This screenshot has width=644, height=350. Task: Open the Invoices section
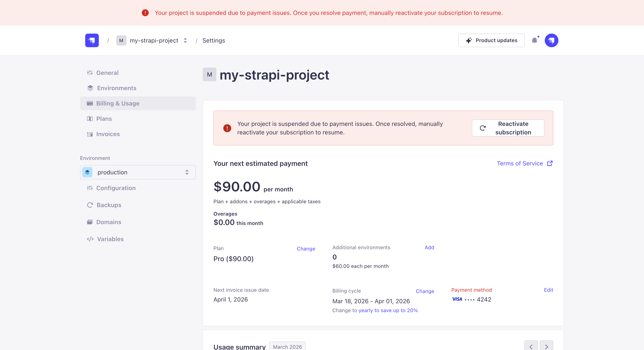108,134
